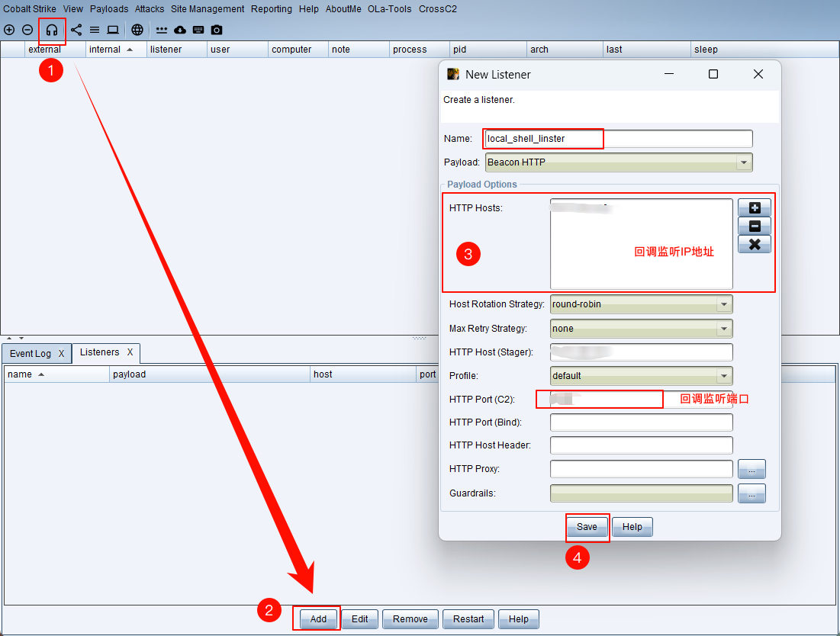Open the Attacks menu

(x=150, y=9)
